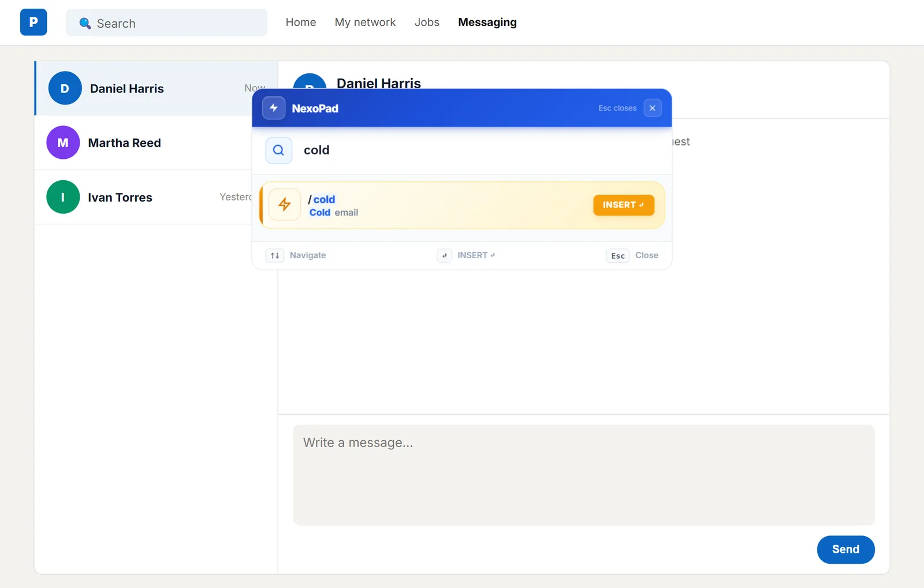Screen dimensions: 924x588
Task: Click the NexoPad search magnifier icon
Action: coord(278,150)
